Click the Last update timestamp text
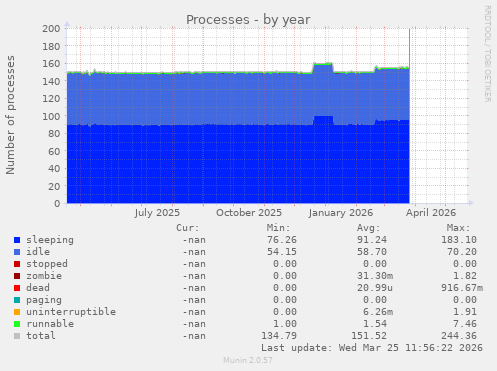 point(372,348)
